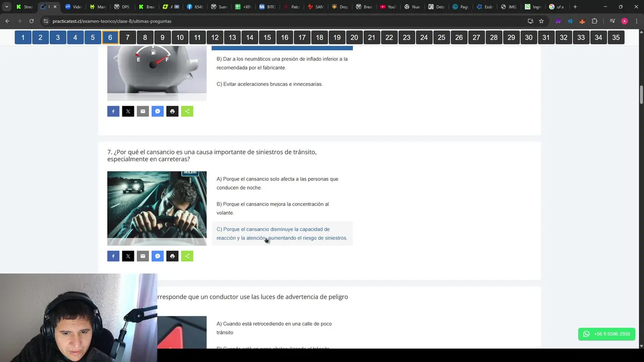Switch to the BITC browser tab
The height and width of the screenshot is (362, 644).
pos(267,7)
